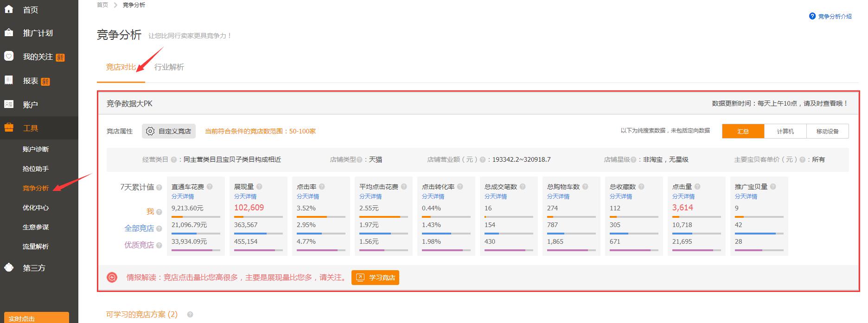The width and height of the screenshot is (868, 323).
Task: Open 流量解析 in the tools menu
Action: [x=36, y=247]
